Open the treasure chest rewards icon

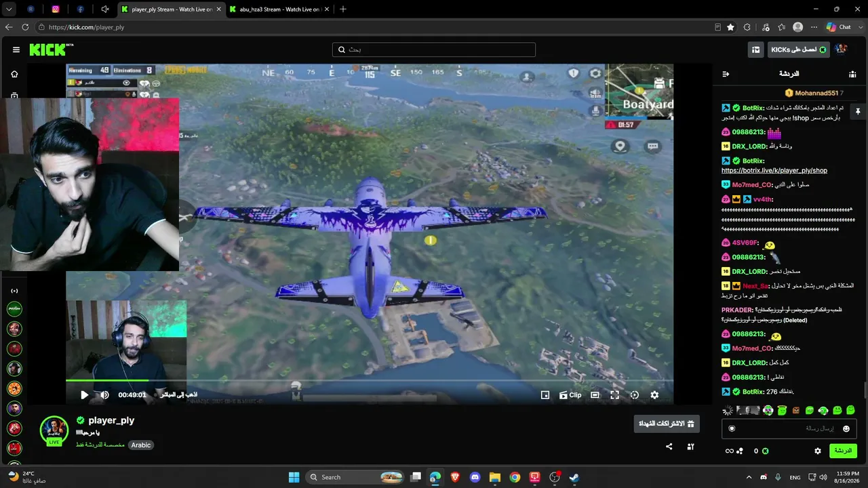click(x=755, y=49)
